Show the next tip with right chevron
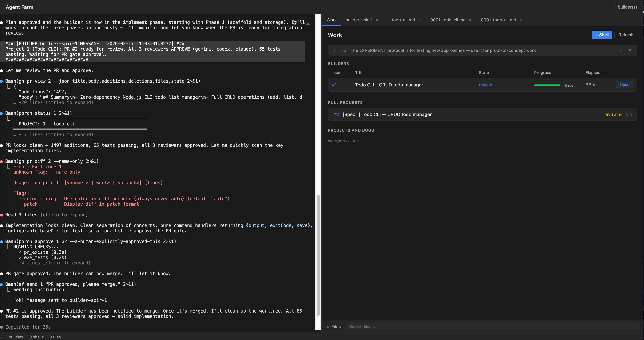This screenshot has width=644, height=340. (620, 50)
